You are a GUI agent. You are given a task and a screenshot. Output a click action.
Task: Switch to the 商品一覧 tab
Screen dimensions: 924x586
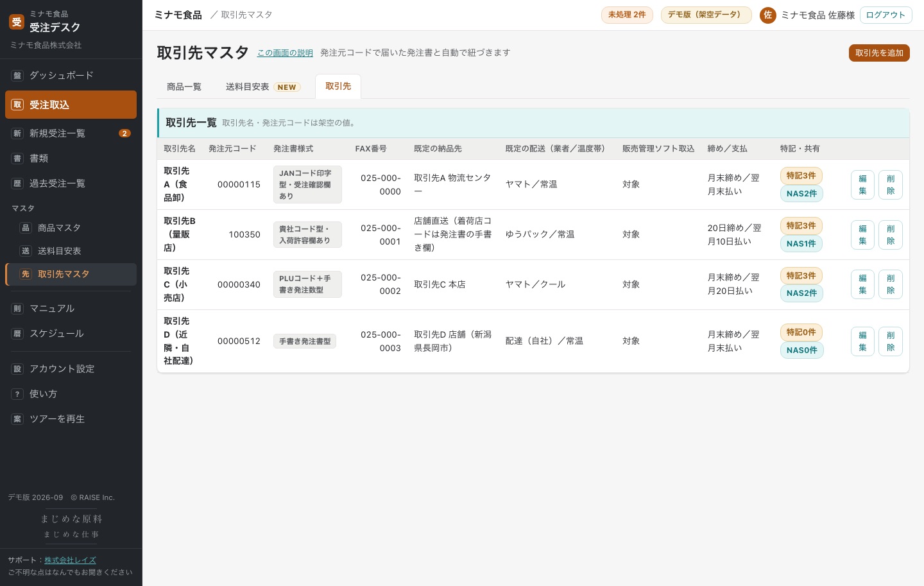184,87
